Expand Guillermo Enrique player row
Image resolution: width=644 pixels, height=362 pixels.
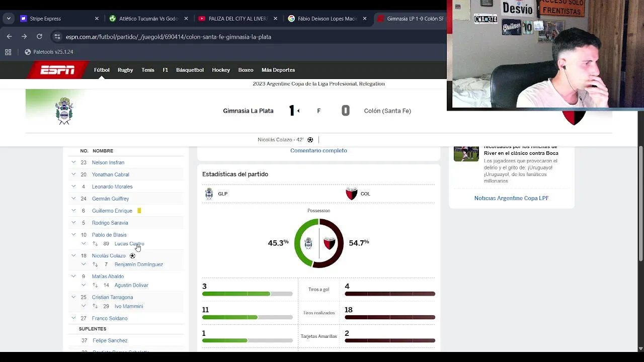[73, 211]
